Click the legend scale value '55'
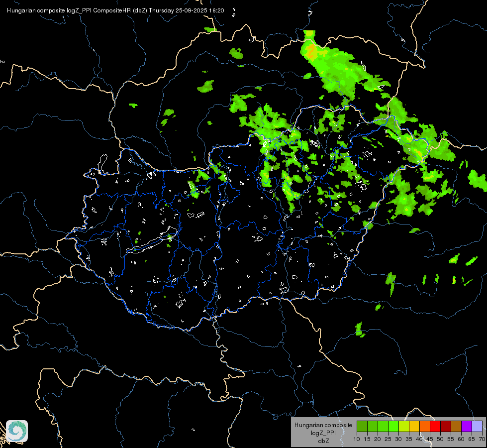The image size is (487, 448). (x=451, y=440)
